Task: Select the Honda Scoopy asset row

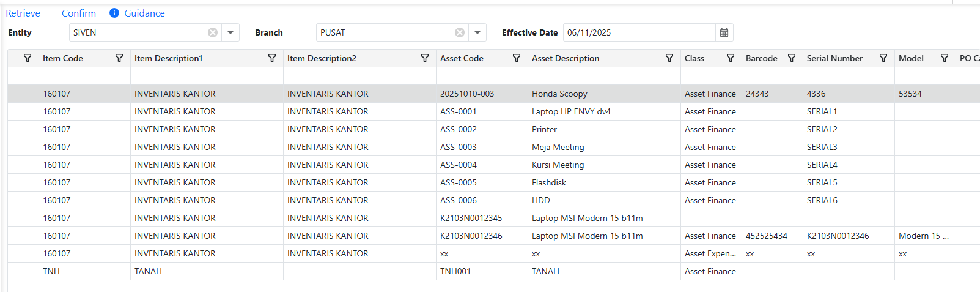Action: click(x=494, y=94)
